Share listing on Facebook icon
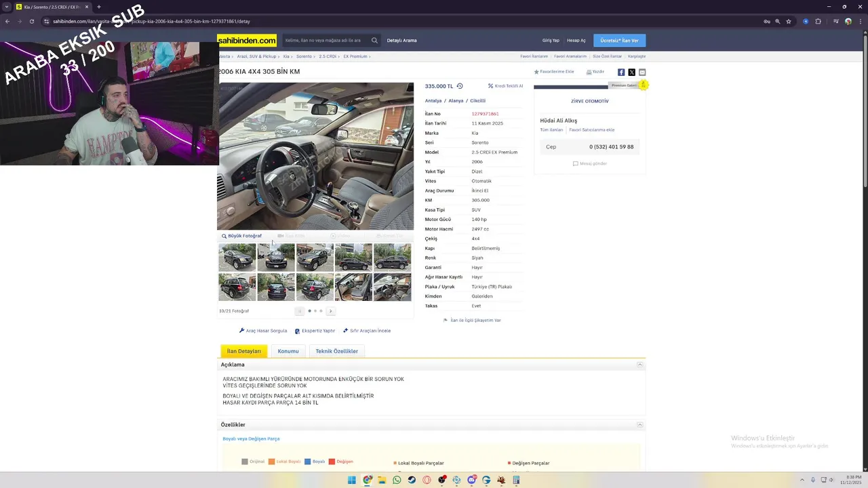 tap(621, 72)
